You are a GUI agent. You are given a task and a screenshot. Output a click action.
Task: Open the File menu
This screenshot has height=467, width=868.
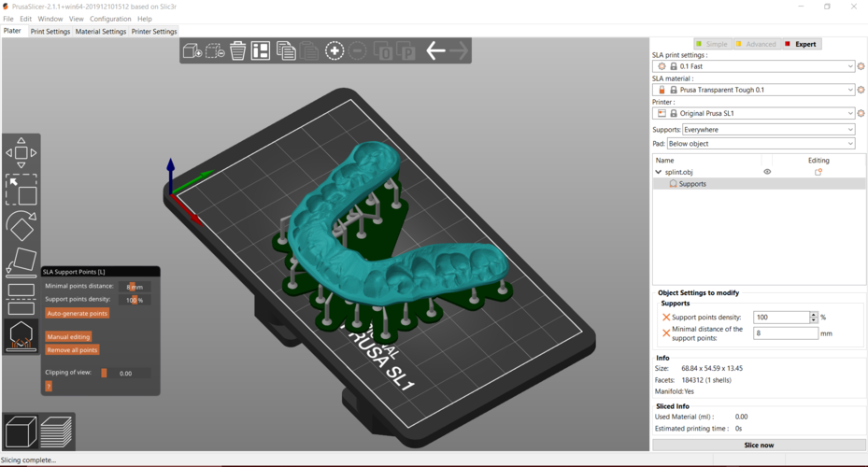click(8, 19)
